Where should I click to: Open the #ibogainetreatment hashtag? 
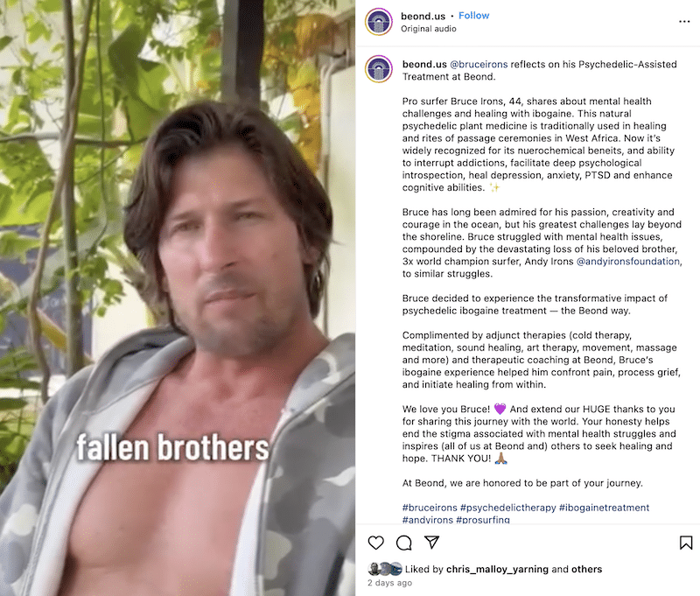[604, 508]
